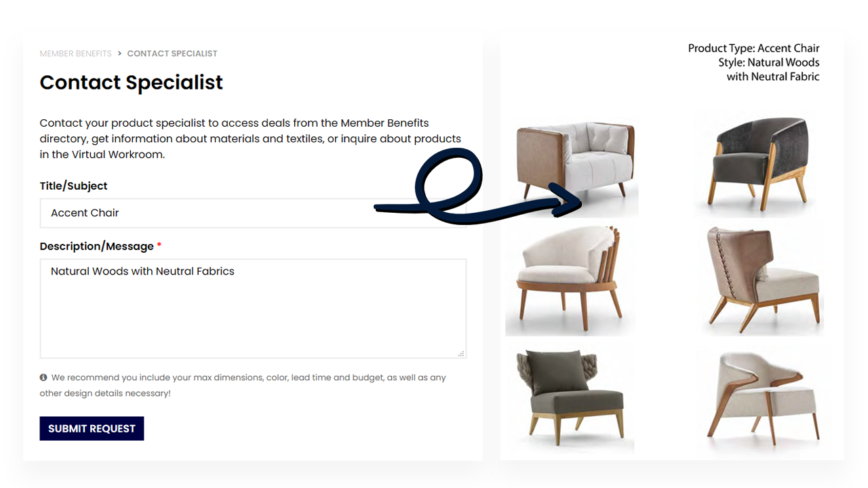Click inside the Description/Message text area
868x488 pixels.
(253, 308)
